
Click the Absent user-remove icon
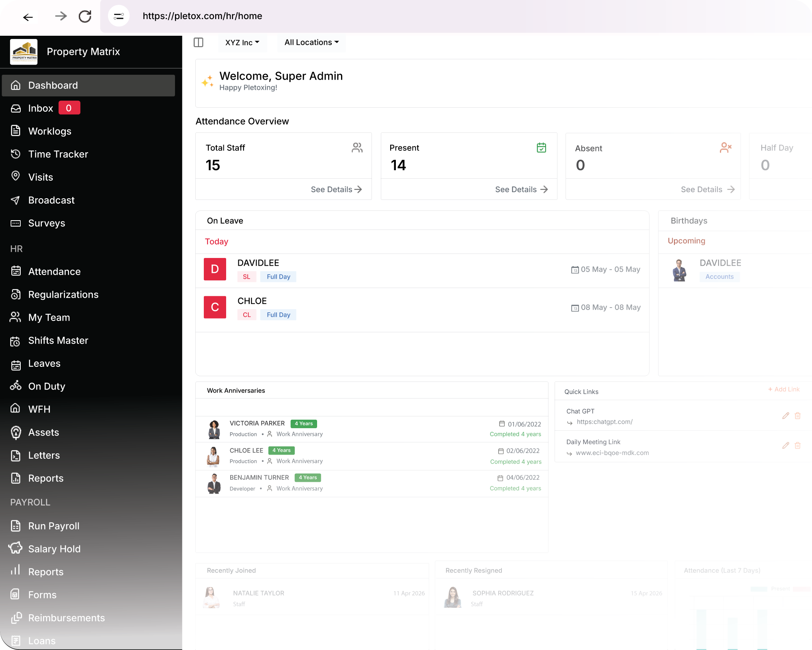click(726, 147)
